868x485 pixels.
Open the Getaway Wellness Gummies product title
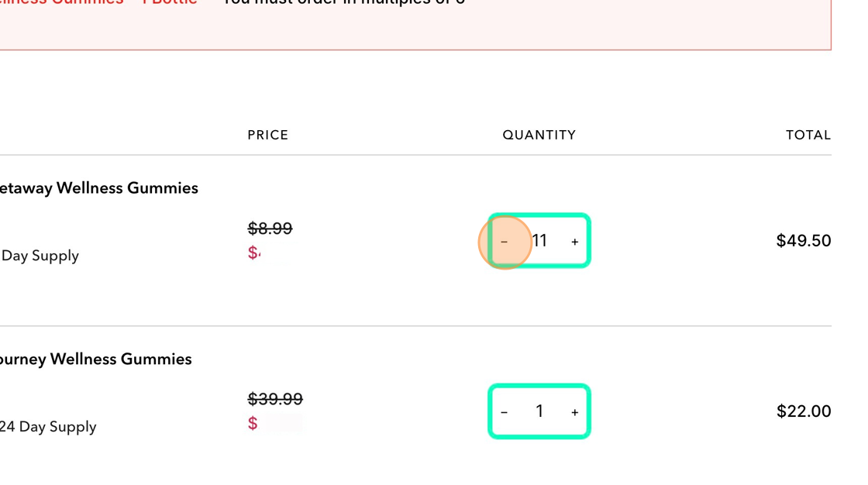click(98, 188)
